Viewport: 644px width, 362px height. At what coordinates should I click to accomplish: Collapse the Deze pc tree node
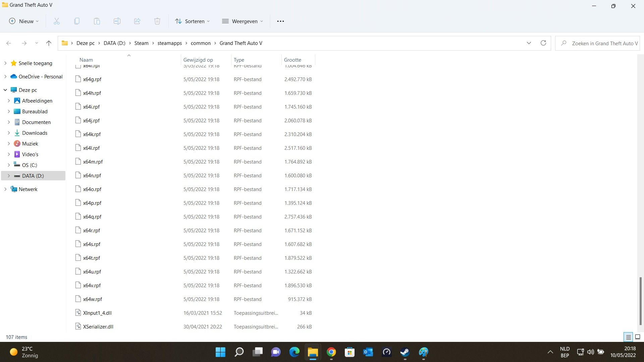tap(5, 90)
